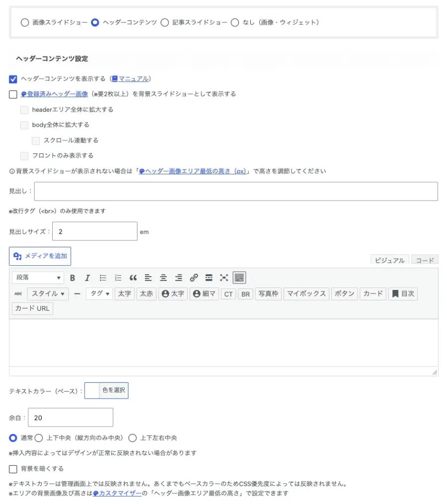Insert a numbered list
Image resolution: width=447 pixels, height=504 pixels.
coord(118,278)
